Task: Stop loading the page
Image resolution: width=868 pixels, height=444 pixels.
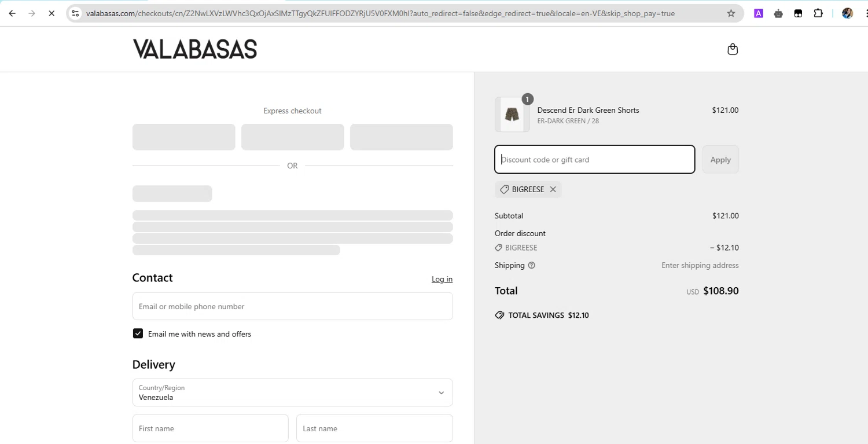Action: point(52,13)
